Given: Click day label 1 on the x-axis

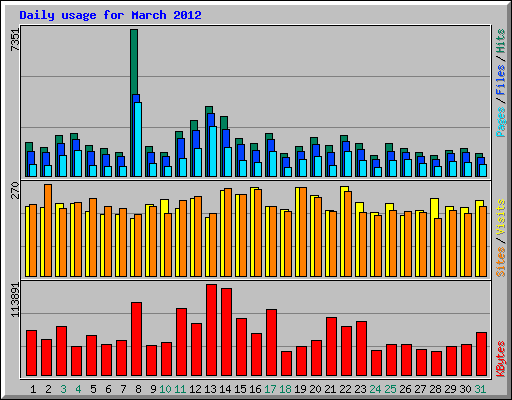Looking at the screenshot, I should coord(33,389).
